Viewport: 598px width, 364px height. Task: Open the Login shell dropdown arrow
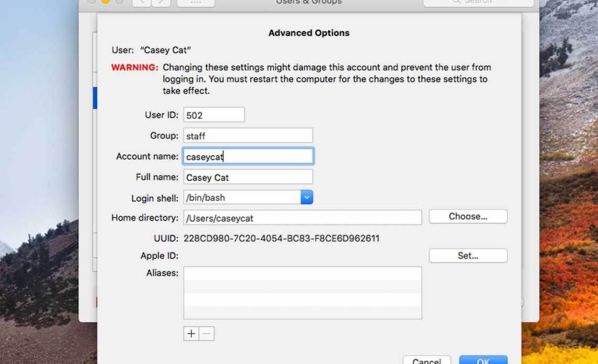[x=307, y=198]
